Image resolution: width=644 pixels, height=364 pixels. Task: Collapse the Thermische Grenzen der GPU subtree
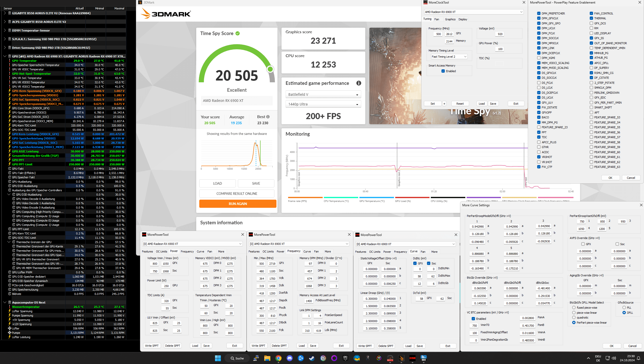coord(9,242)
